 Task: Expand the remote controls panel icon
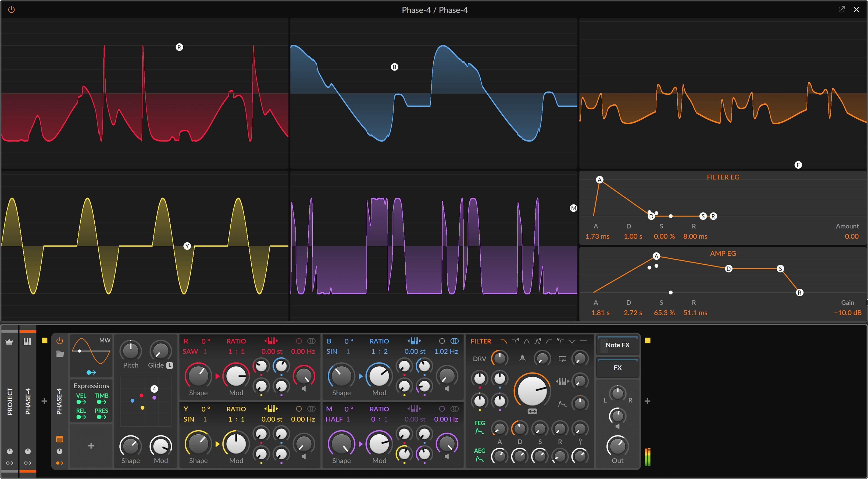coord(60,439)
